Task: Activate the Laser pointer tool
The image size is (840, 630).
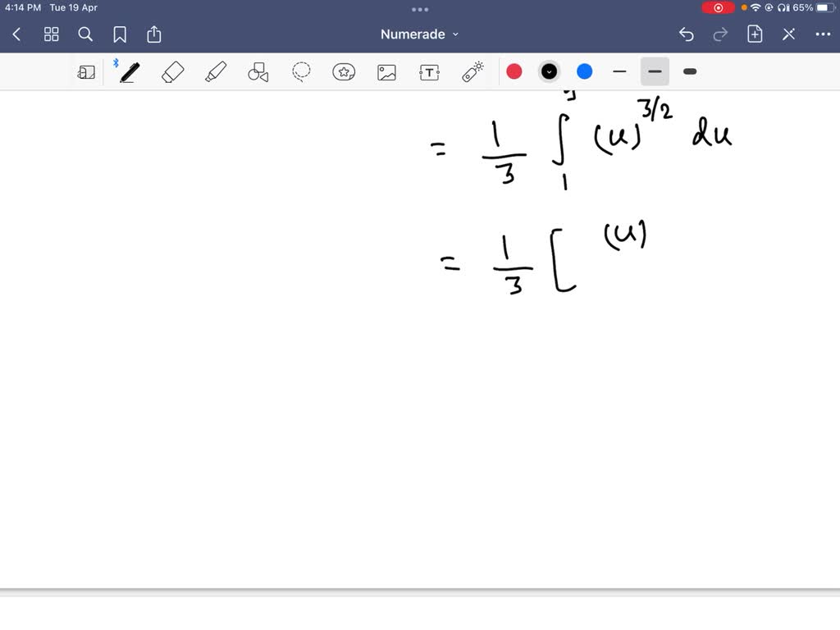Action: (472, 71)
